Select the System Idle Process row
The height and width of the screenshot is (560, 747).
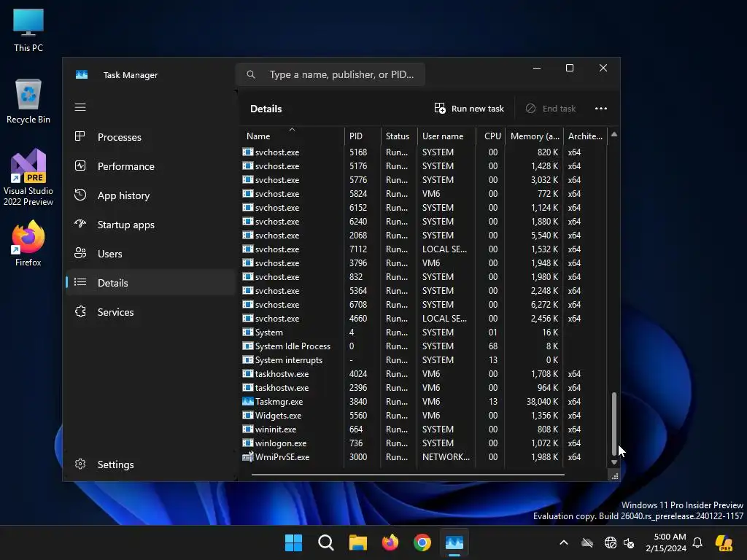click(423, 346)
